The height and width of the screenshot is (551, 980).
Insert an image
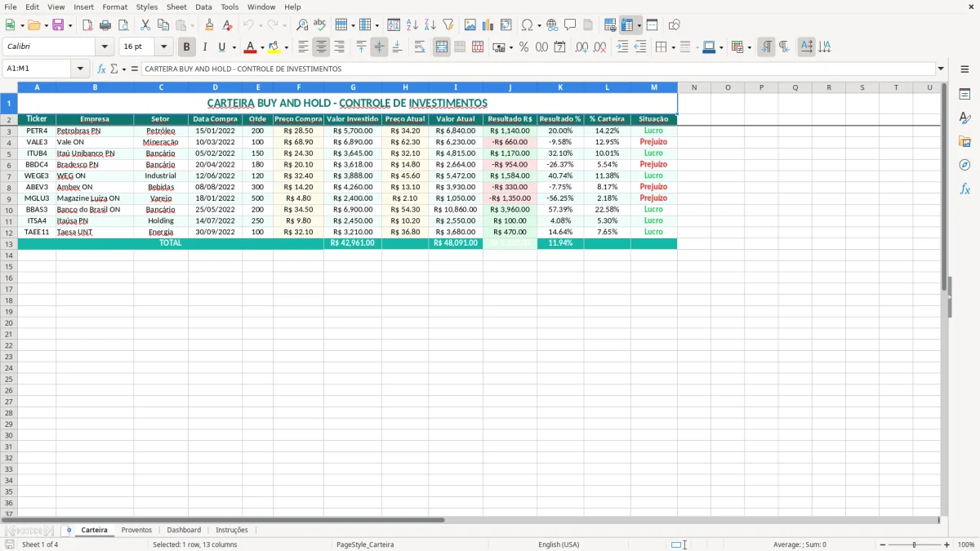pos(470,25)
